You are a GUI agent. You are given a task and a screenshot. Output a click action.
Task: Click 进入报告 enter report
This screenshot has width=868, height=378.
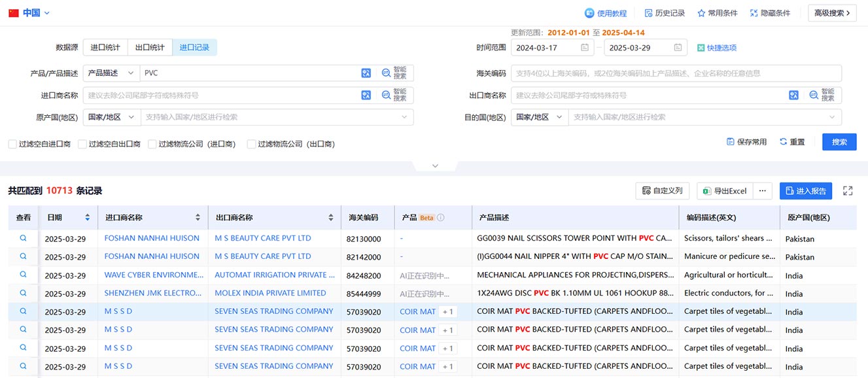tap(806, 191)
